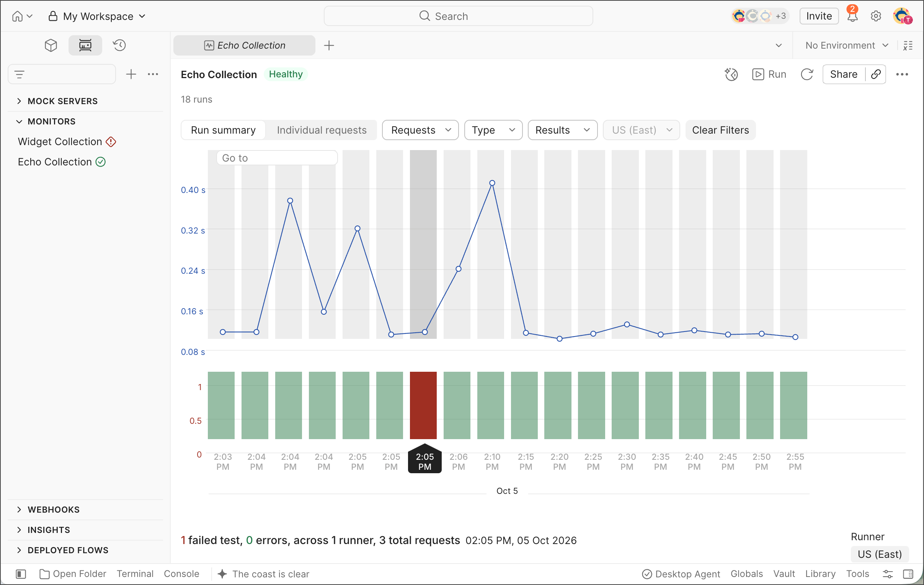Click the notifications bell icon
This screenshot has height=585, width=924.
pos(852,16)
